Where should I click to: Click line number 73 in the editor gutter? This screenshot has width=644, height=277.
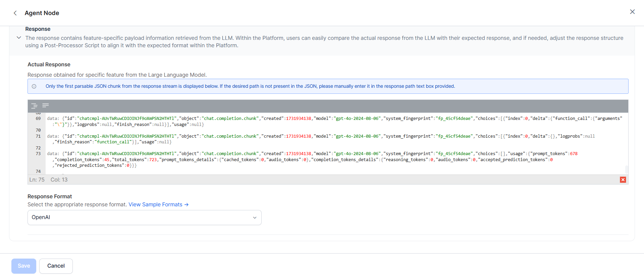point(38,154)
